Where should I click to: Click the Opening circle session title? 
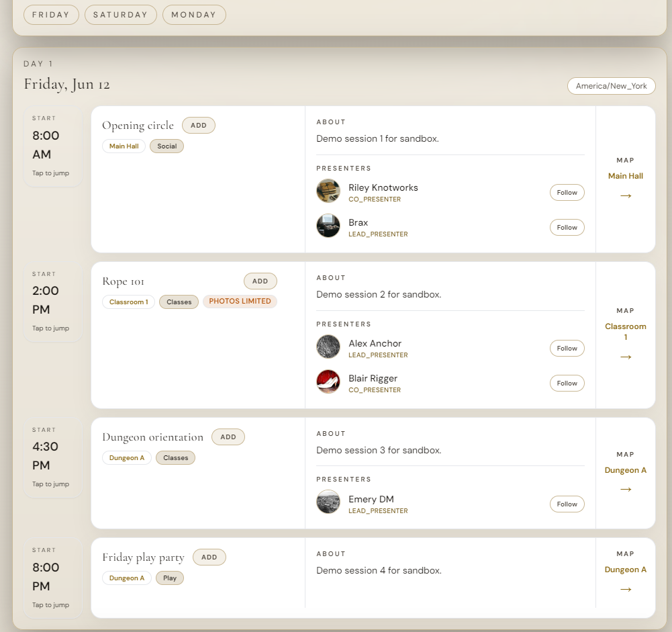(138, 125)
